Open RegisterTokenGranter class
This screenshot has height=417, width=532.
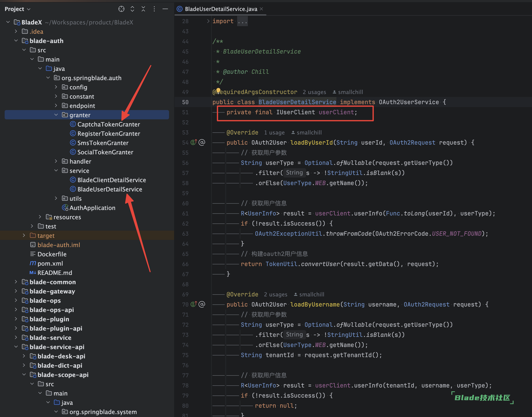pos(109,133)
